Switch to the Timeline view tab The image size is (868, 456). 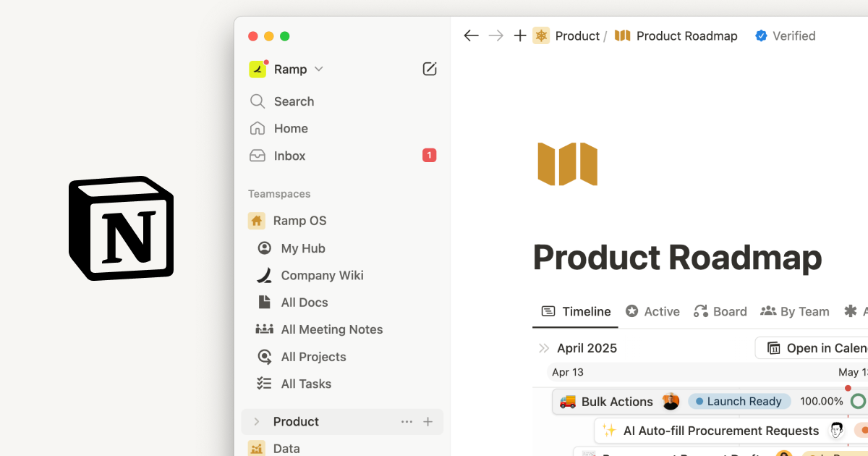[x=576, y=311]
